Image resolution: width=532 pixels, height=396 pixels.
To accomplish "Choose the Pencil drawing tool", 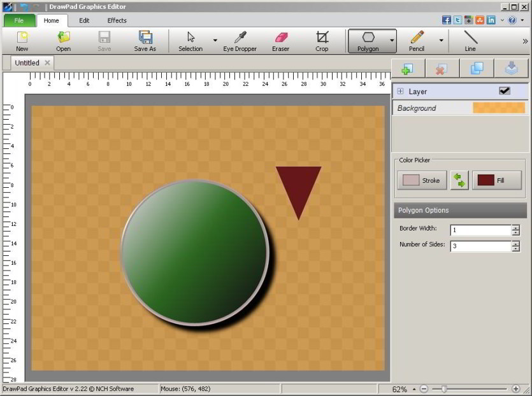I will pos(417,41).
